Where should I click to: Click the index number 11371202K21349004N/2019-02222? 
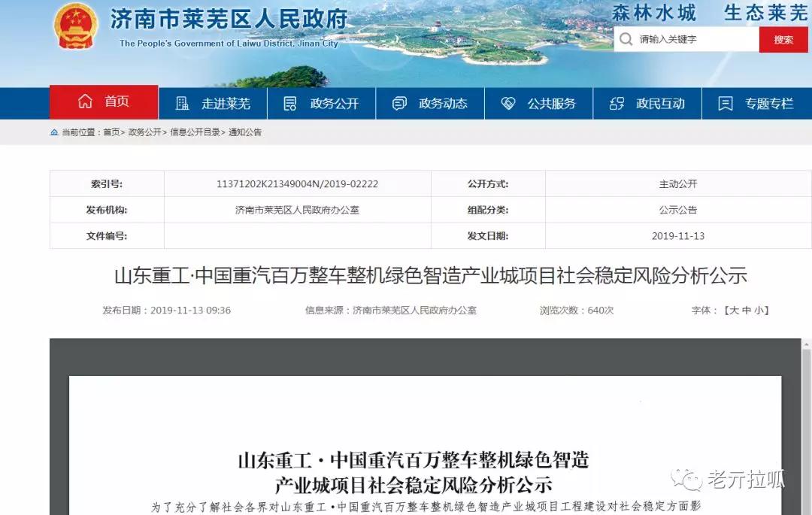[x=297, y=183]
